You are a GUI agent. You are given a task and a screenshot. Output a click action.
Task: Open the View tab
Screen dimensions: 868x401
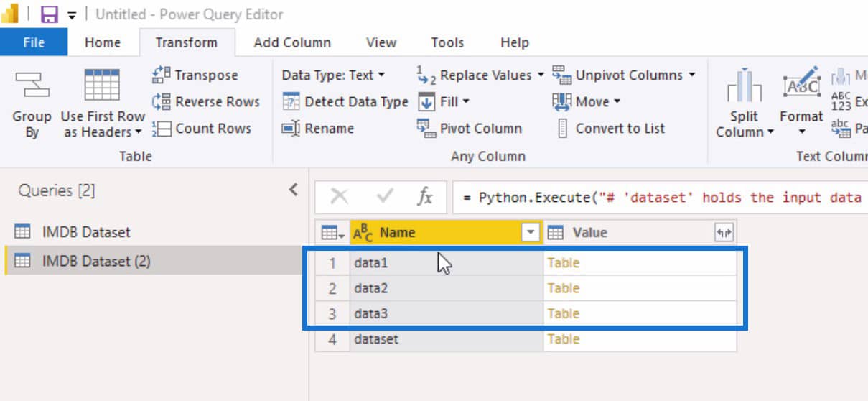pos(381,42)
